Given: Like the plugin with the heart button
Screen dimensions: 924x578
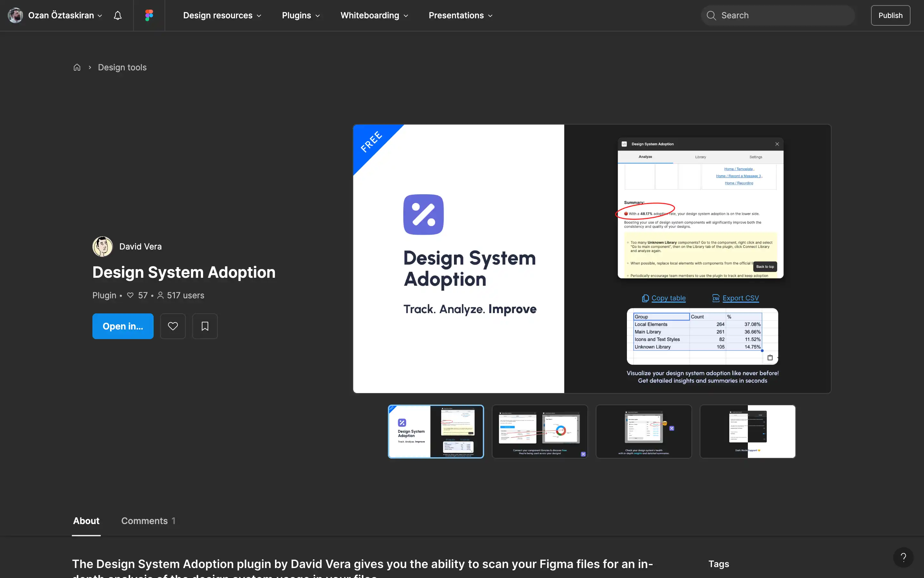Looking at the screenshot, I should pos(173,326).
